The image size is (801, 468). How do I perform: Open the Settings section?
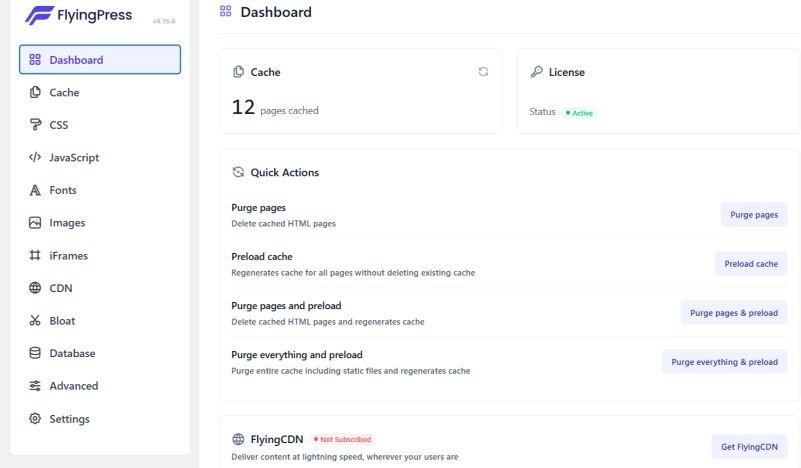pos(100,418)
